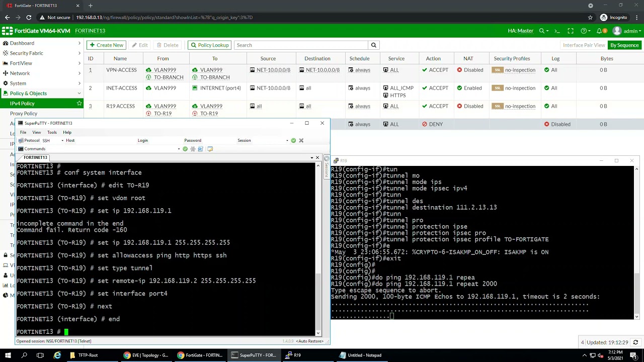Launch Internet Explorer from taskbar

[x=57, y=355]
